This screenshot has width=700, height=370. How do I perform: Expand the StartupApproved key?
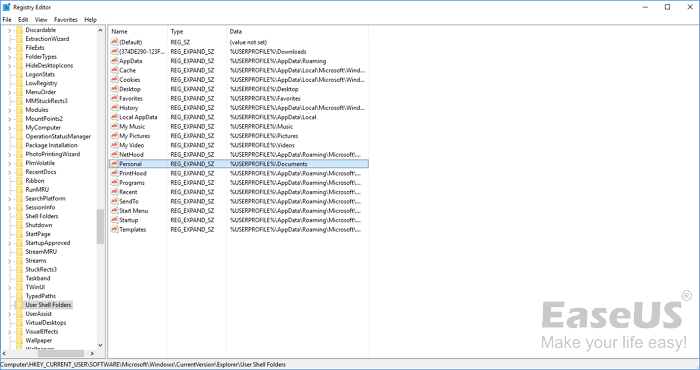[9, 243]
